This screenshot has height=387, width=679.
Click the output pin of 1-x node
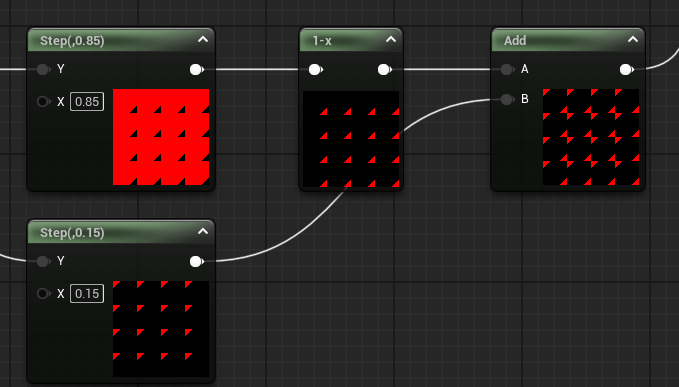click(385, 69)
